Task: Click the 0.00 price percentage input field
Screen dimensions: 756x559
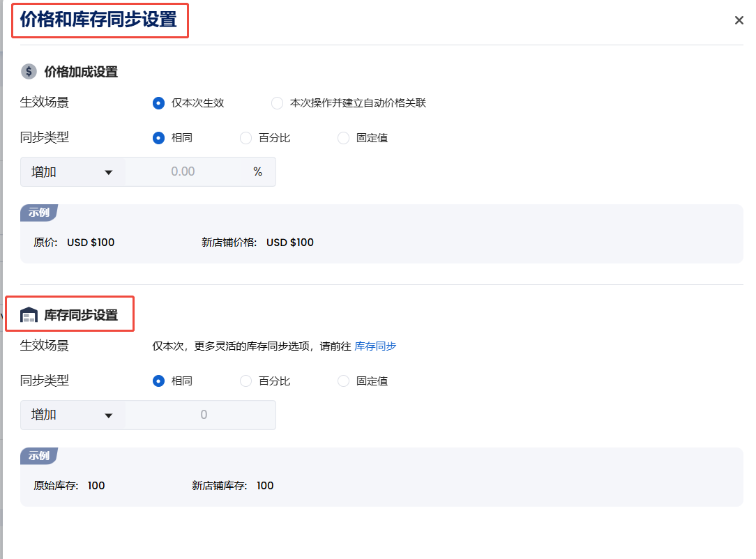Action: pos(183,172)
